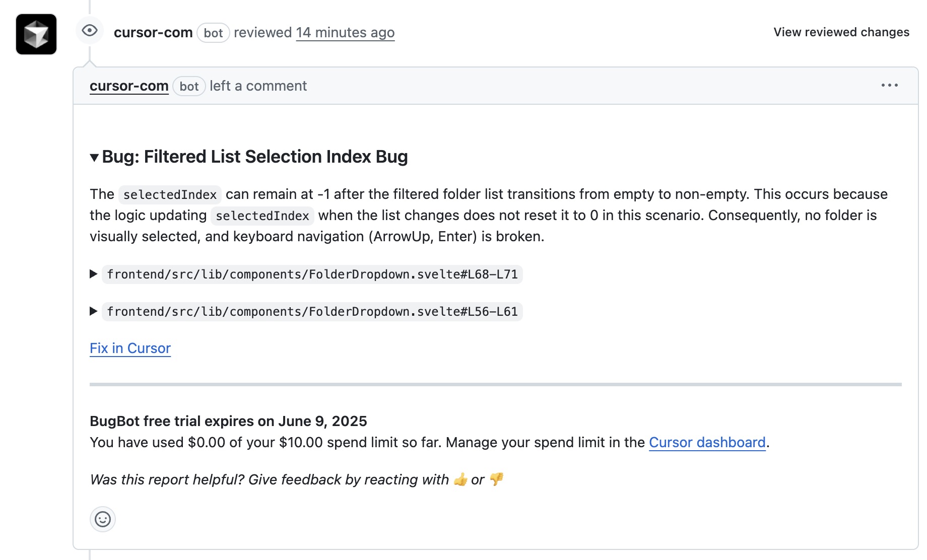
Task: Open the three-dot comment options menu
Action: pos(889,86)
